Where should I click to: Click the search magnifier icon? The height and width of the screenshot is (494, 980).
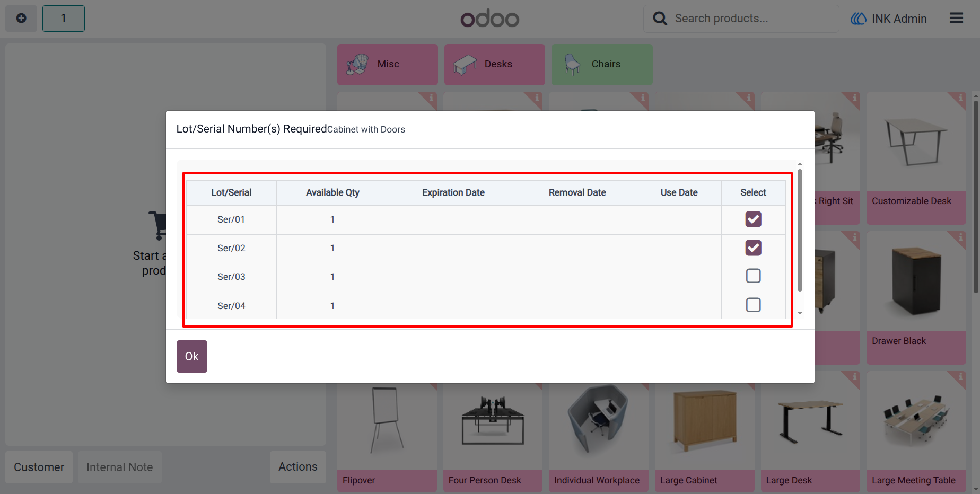coord(660,19)
